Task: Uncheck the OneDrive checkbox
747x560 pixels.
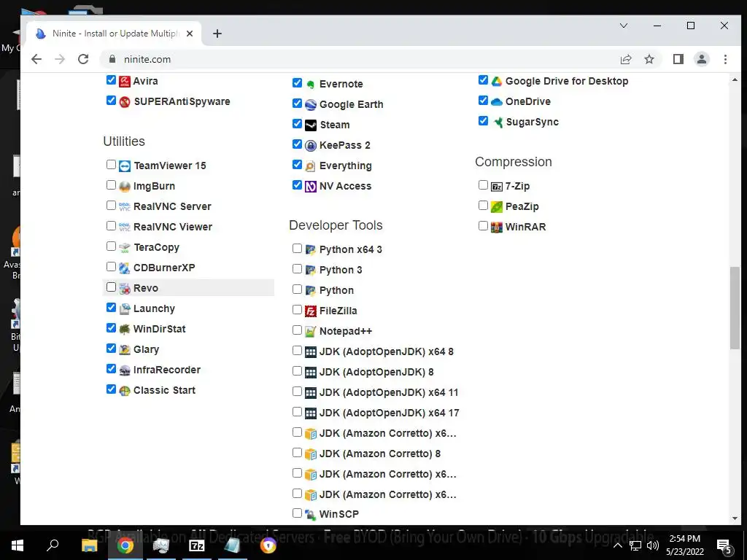Action: [x=483, y=100]
